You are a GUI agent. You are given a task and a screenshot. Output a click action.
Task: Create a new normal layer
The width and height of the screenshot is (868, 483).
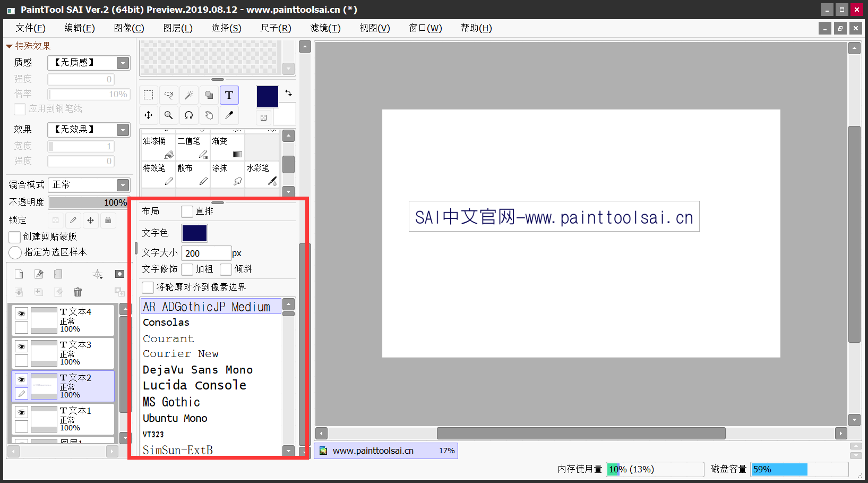click(19, 274)
